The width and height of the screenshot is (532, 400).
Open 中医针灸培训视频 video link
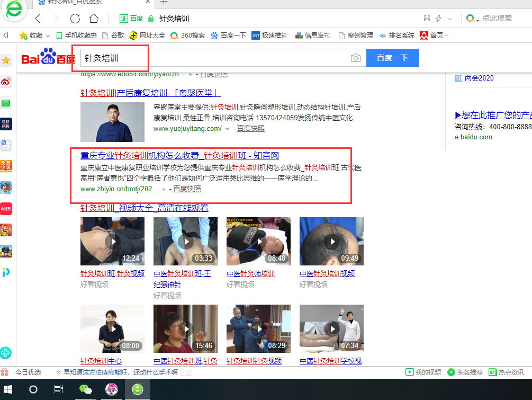[327, 273]
